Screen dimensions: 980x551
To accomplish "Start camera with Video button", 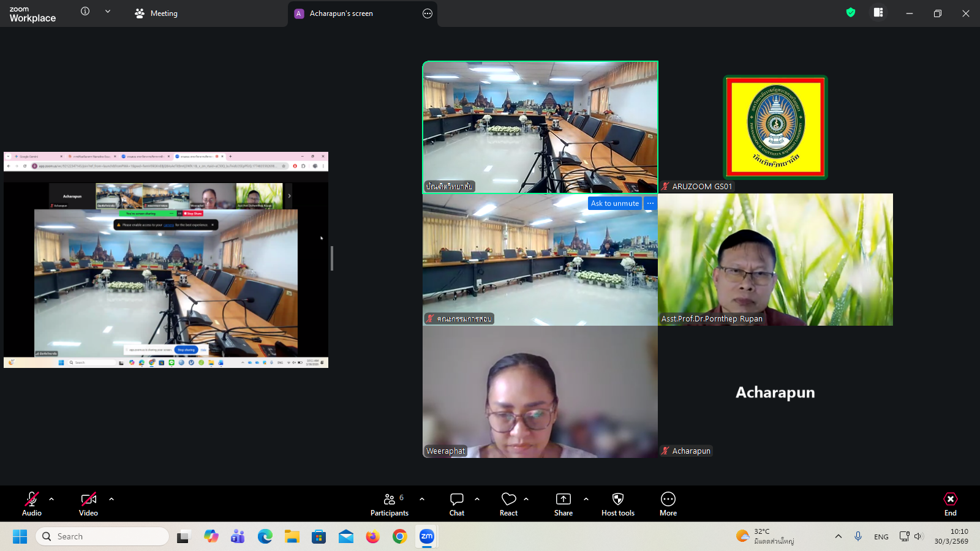I will pyautogui.click(x=88, y=504).
